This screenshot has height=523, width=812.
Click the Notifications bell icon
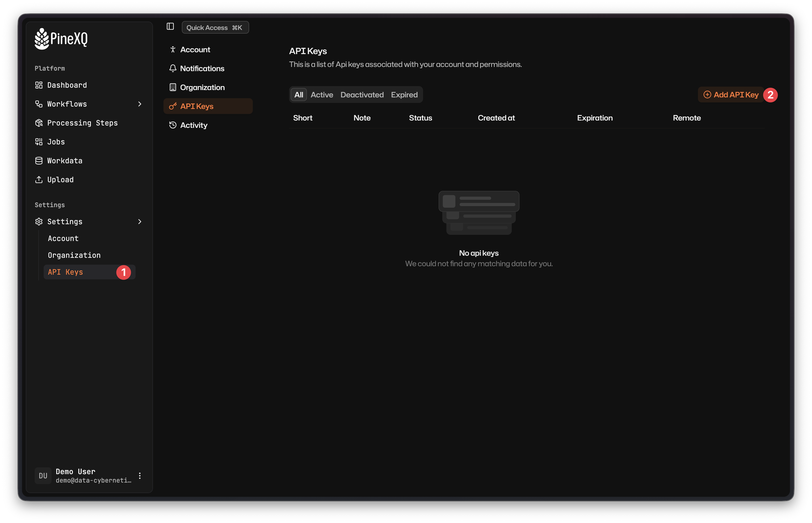[173, 68]
